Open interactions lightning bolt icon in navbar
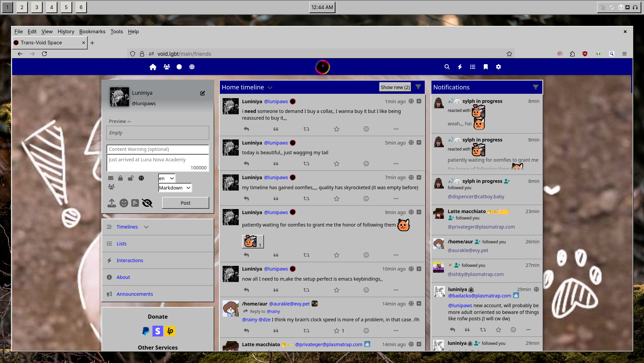 (460, 67)
